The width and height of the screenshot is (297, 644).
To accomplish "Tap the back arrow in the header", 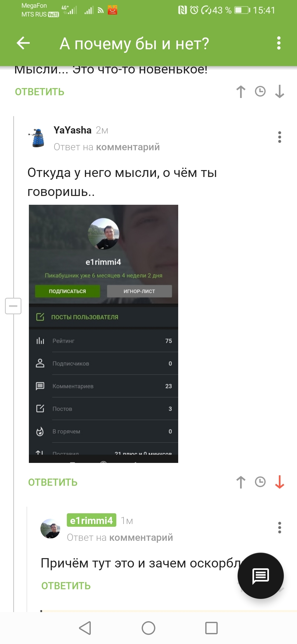I will click(x=23, y=43).
